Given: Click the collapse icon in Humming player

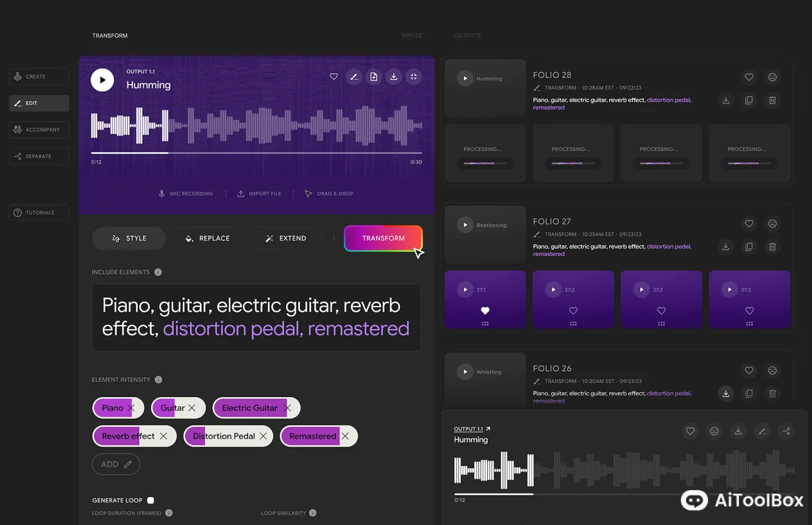Looking at the screenshot, I should [414, 76].
